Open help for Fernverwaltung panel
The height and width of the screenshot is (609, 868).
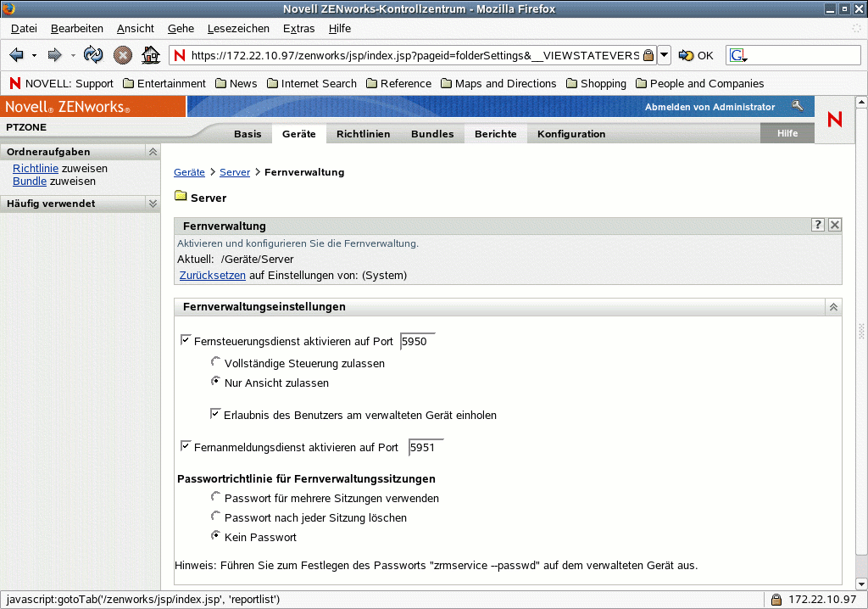(818, 225)
